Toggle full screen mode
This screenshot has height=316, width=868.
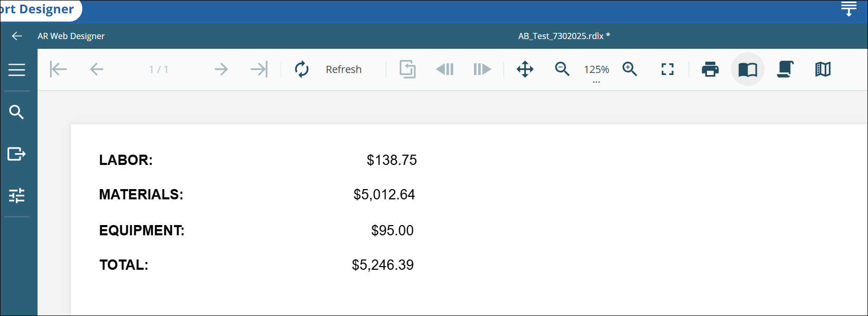click(667, 69)
